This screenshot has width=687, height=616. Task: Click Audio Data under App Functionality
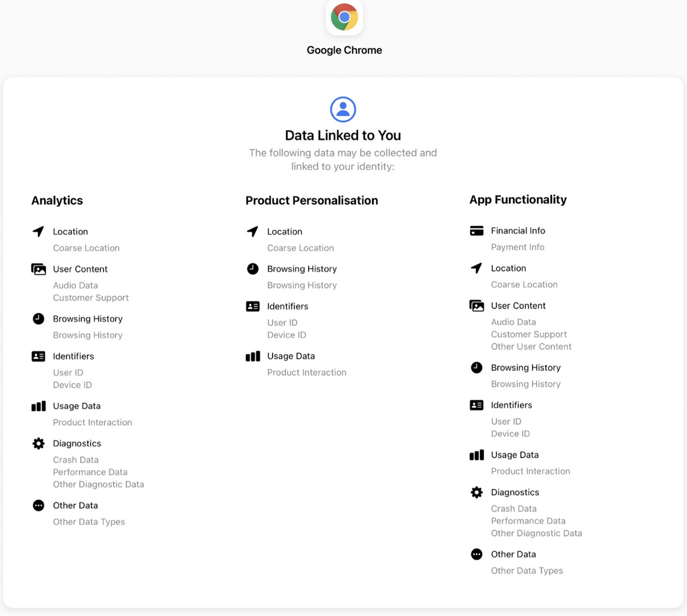tap(513, 322)
